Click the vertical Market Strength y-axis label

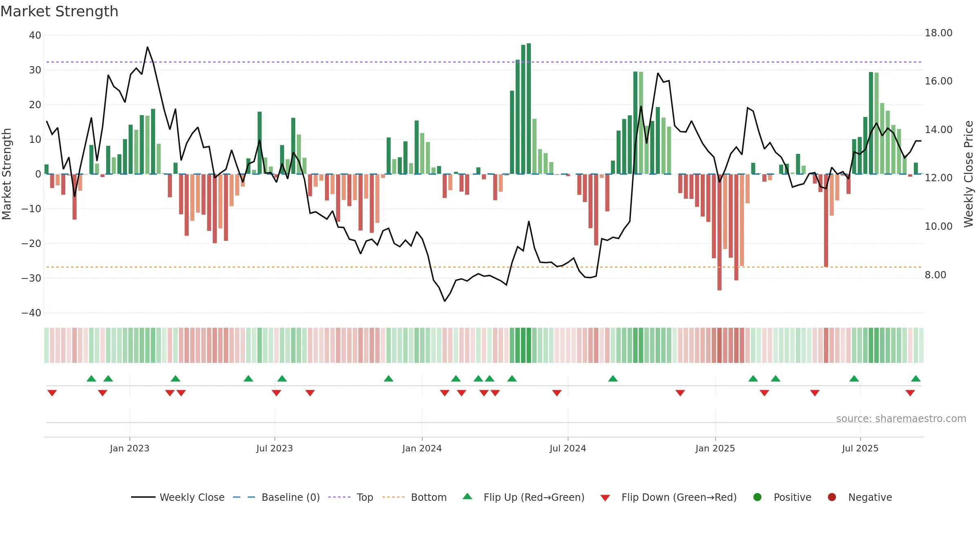[x=7, y=174]
